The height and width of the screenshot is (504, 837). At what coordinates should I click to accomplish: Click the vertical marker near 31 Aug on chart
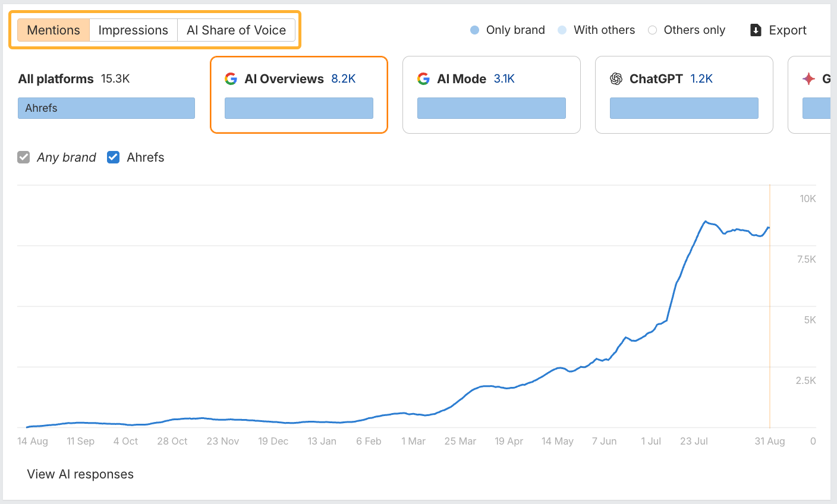click(x=770, y=309)
